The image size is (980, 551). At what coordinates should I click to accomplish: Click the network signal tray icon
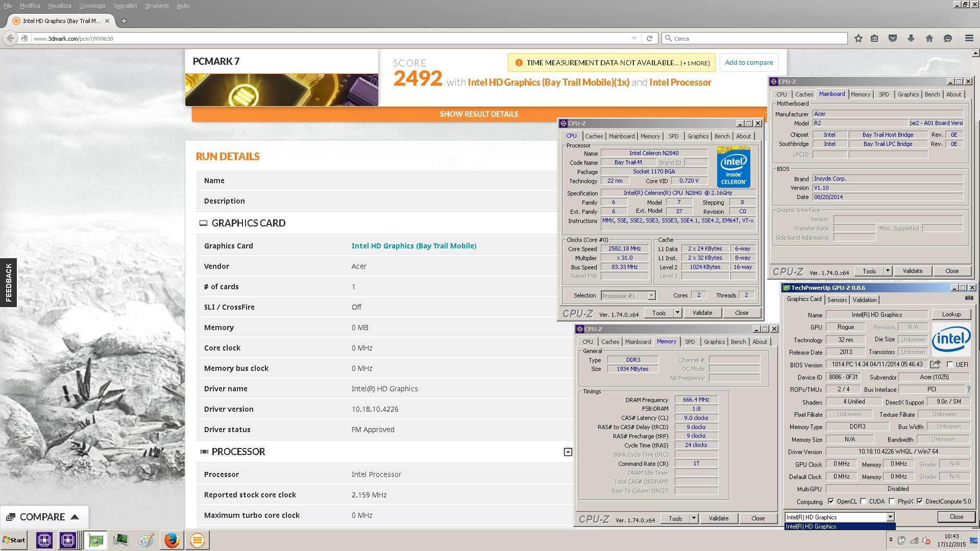914,540
